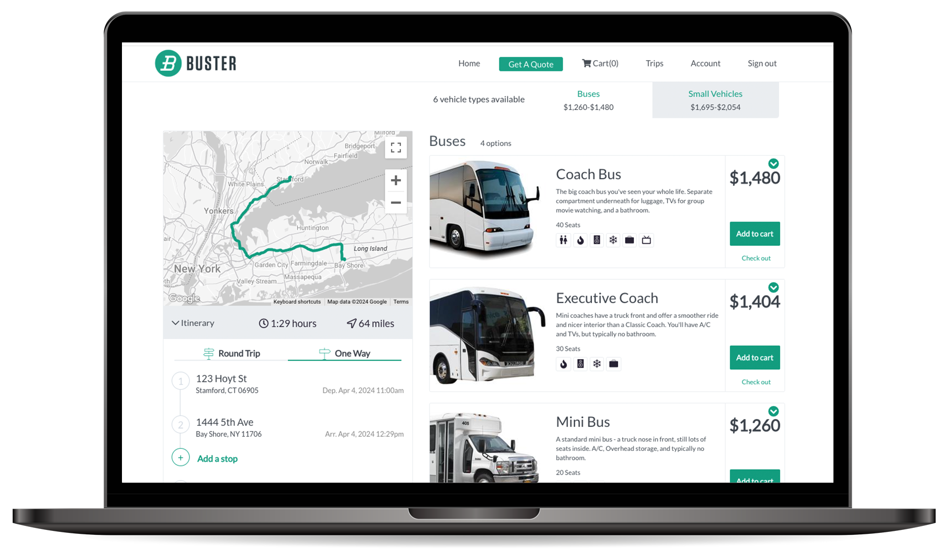The width and height of the screenshot is (948, 560).
Task: Click the power/outlet icon on Coach Bus
Action: click(597, 240)
